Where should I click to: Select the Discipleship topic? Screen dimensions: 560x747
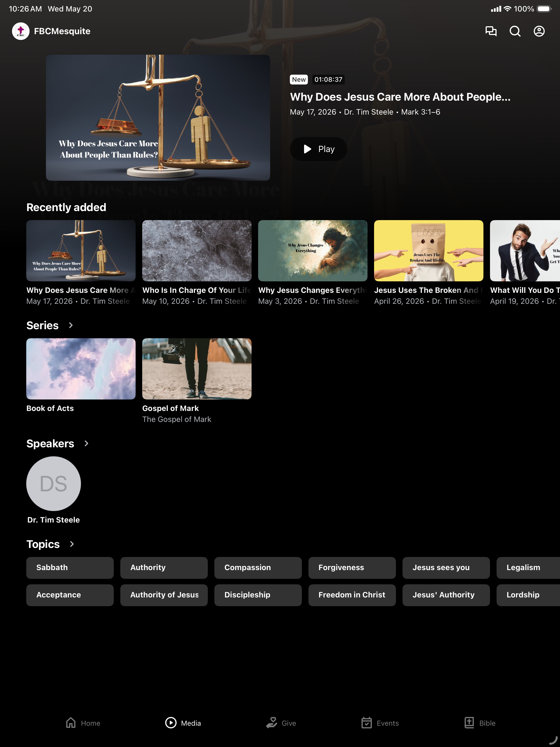pyautogui.click(x=258, y=595)
